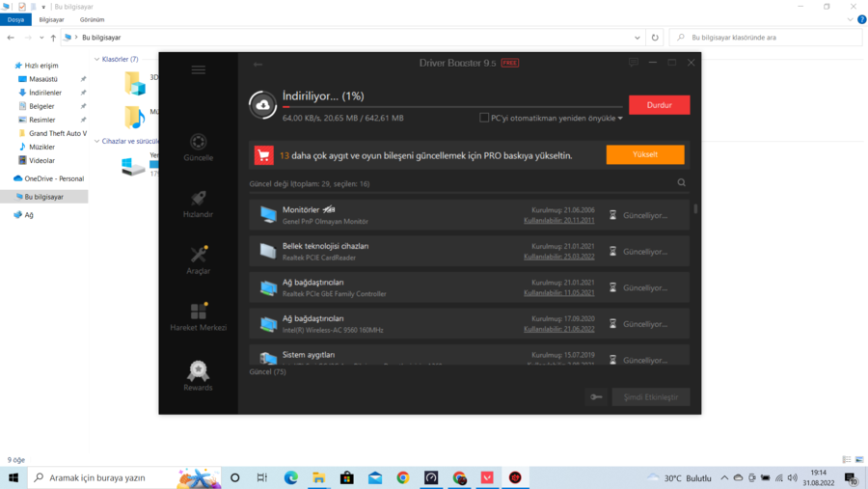Open the weather widget showing 30°C Bulutlu
Image resolution: width=868 pixels, height=489 pixels.
(679, 478)
